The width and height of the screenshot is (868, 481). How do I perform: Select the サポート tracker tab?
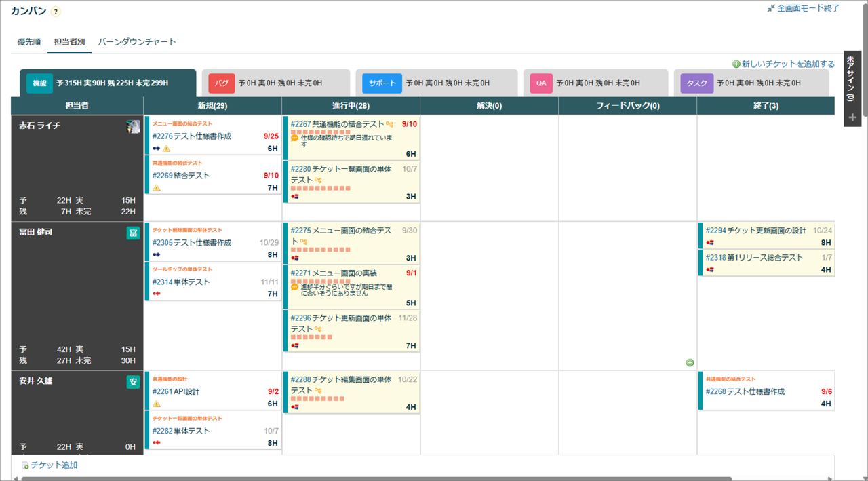click(x=382, y=83)
